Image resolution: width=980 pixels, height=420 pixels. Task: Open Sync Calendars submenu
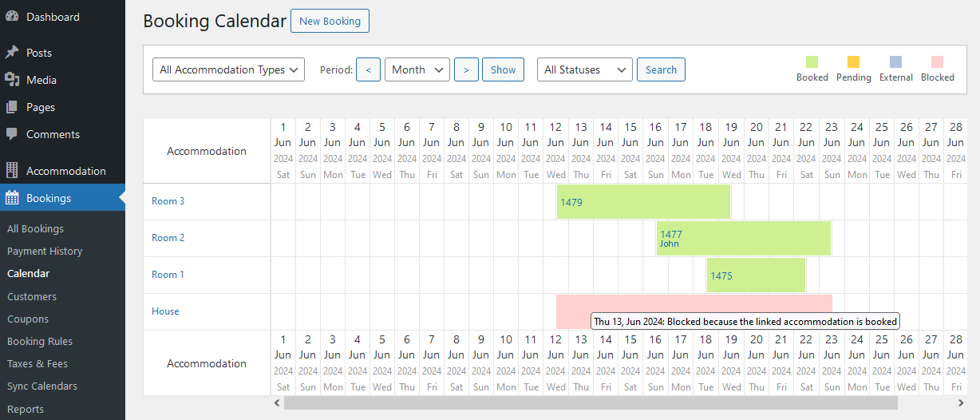pos(42,386)
